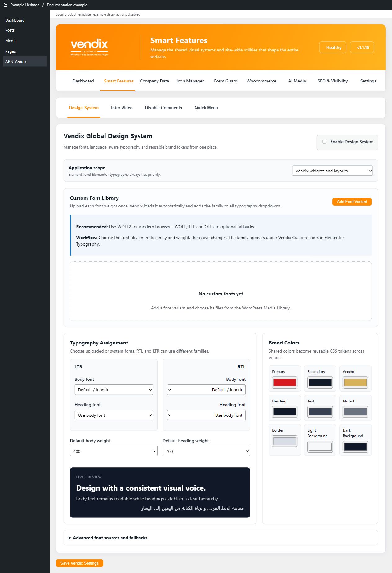Pick the Accent gold color swatch

pos(355,382)
